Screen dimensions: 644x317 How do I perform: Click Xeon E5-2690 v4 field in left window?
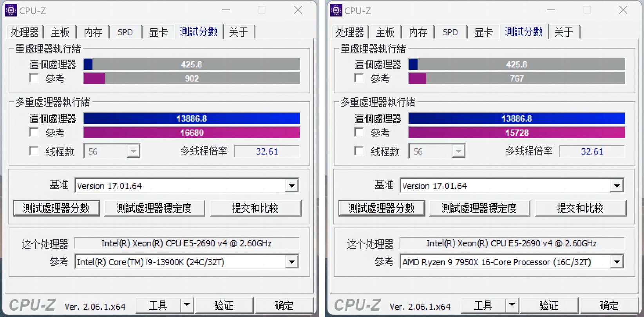click(187, 243)
